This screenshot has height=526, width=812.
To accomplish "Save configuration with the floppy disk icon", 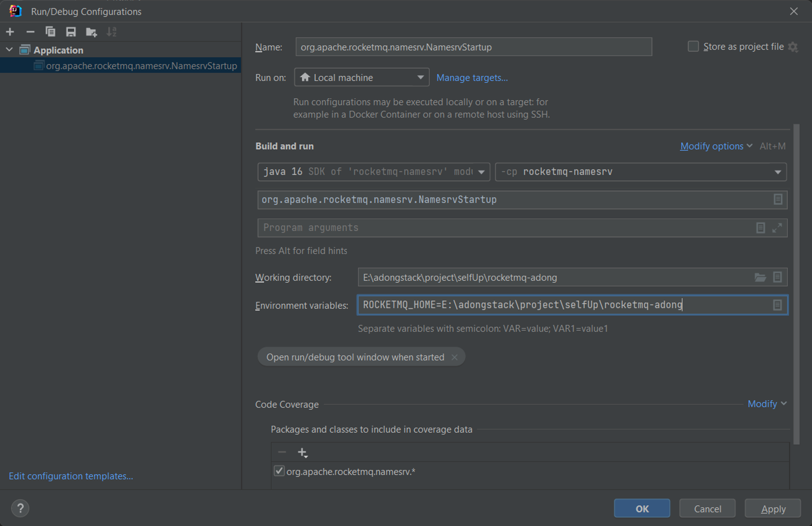I will click(71, 32).
